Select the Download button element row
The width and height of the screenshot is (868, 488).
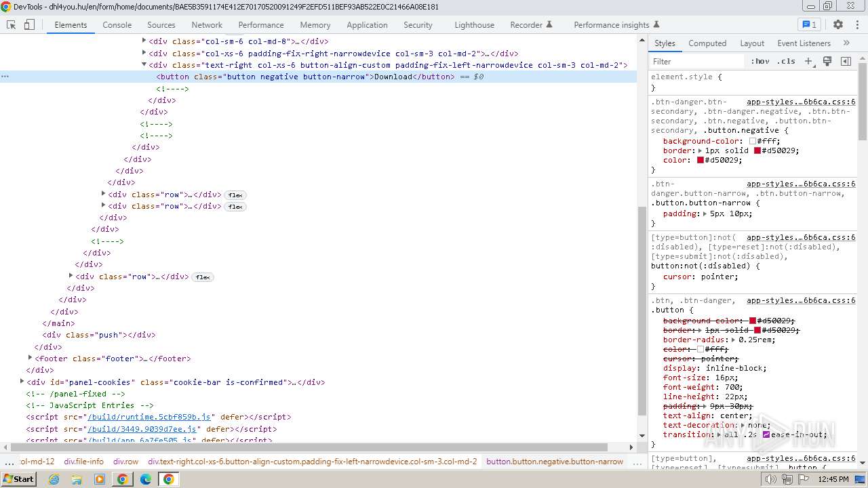click(319, 77)
